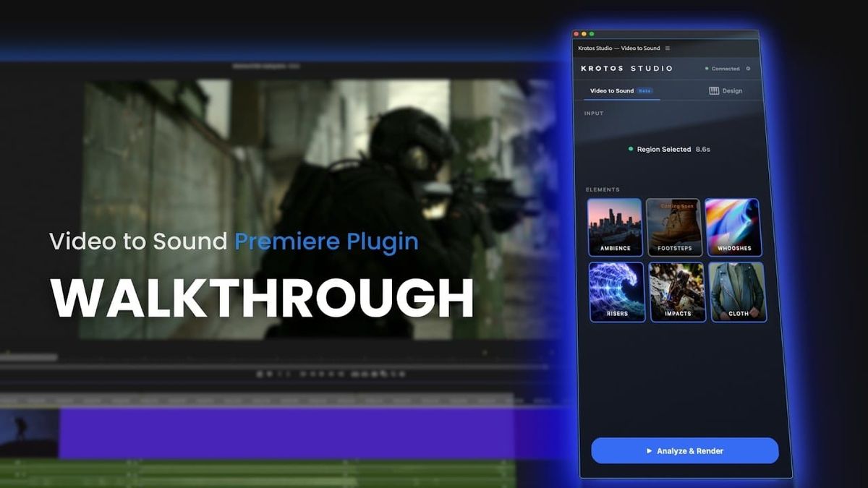The image size is (868, 488).
Task: Select the Cloth element tile
Action: click(x=738, y=292)
